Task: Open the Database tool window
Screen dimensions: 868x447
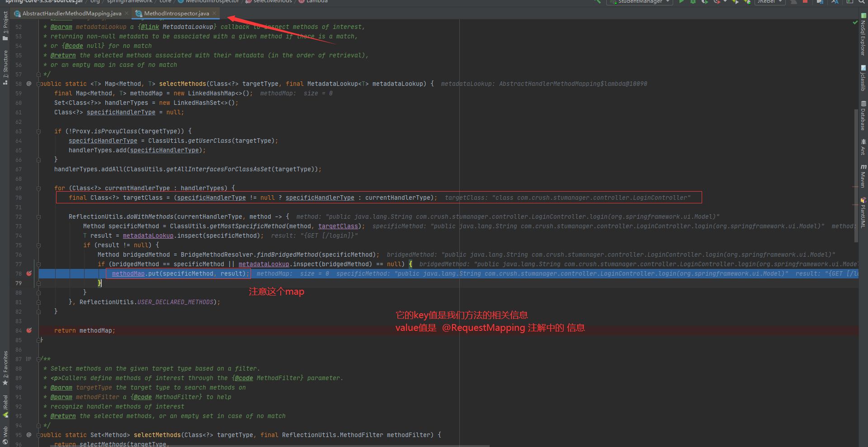Action: pyautogui.click(x=863, y=115)
